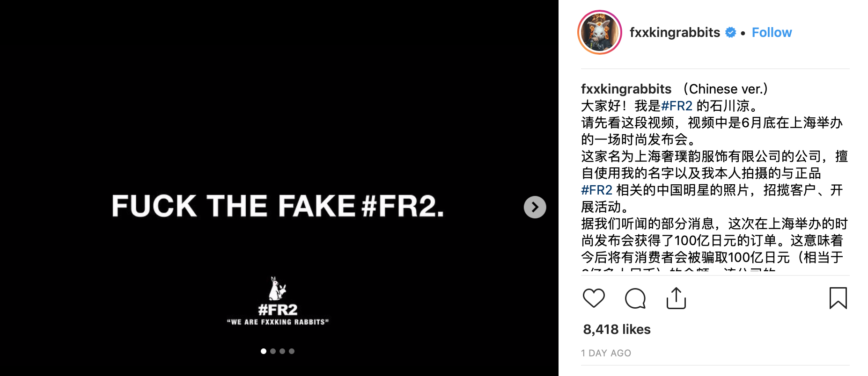This screenshot has width=868, height=376.
Task: Click the FUCK THE FAKE #FR2 slide text
Action: click(278, 206)
